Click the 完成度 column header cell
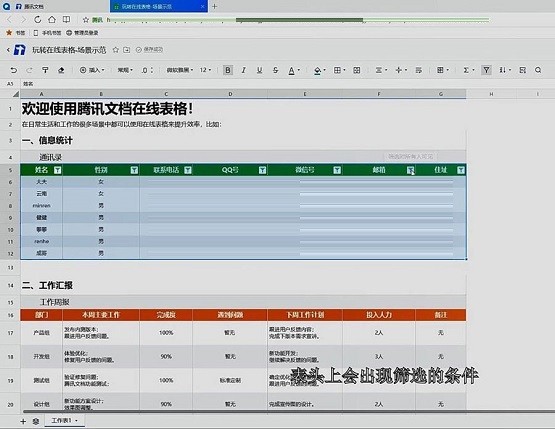Screen dimensions: 555x429 [166, 315]
